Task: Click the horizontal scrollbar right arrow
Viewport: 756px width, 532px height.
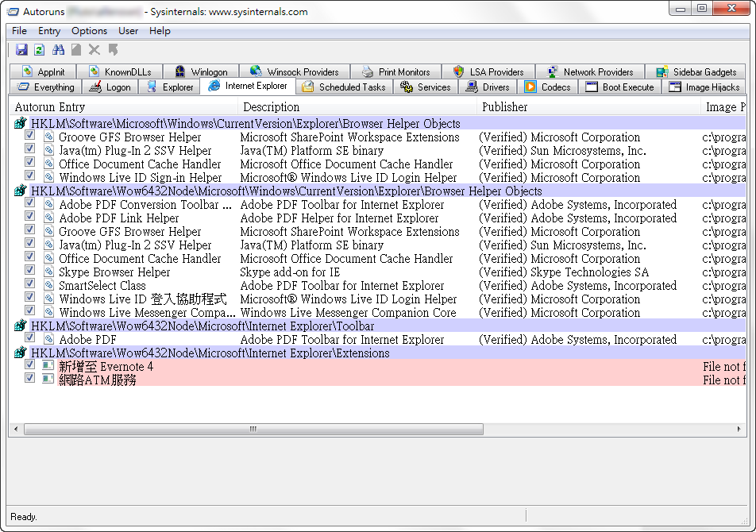Action: 739,429
